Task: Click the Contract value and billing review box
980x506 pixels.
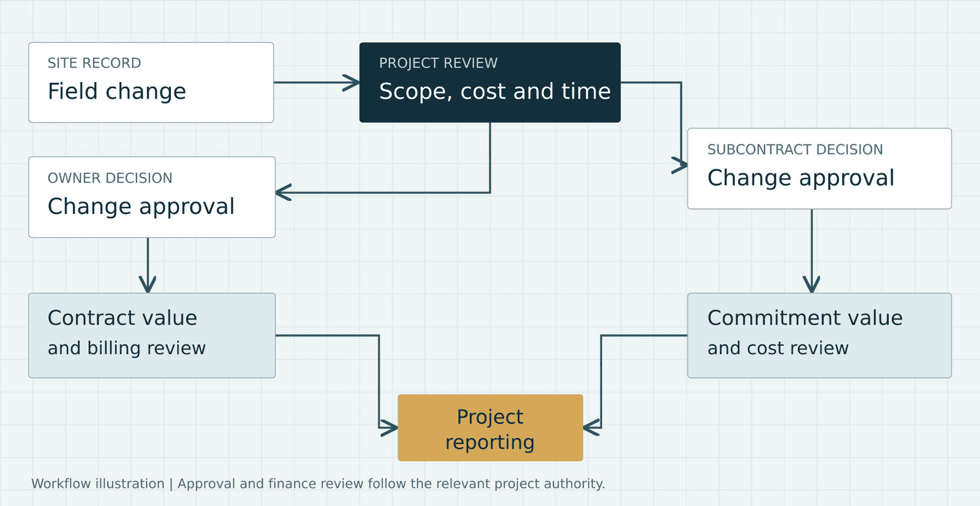Action: 152,336
